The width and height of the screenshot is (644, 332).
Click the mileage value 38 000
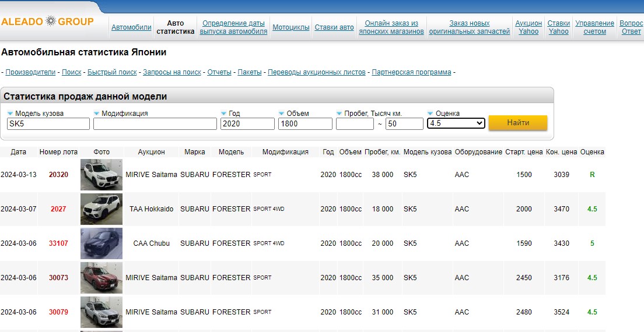383,175
